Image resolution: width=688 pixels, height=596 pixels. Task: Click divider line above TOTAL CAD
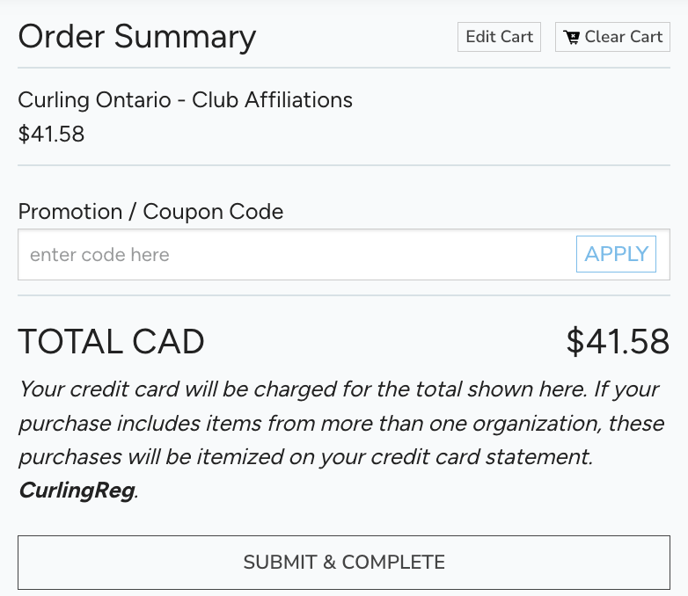pyautogui.click(x=344, y=296)
